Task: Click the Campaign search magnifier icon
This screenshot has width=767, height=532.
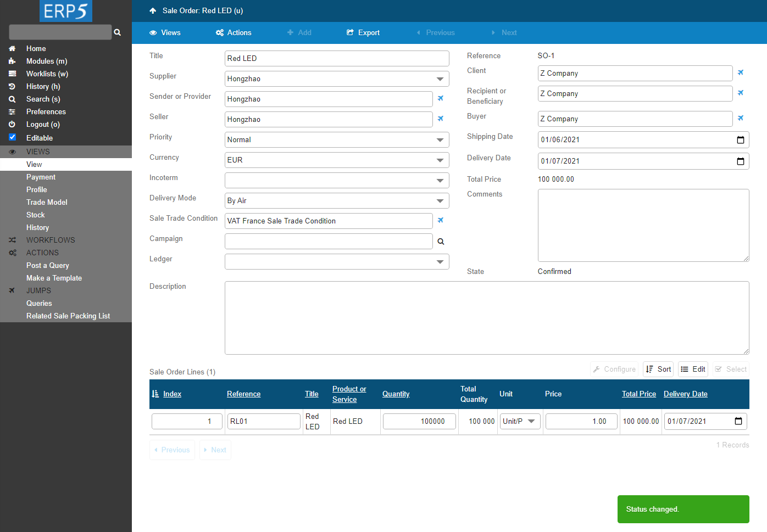Action: 441,241
